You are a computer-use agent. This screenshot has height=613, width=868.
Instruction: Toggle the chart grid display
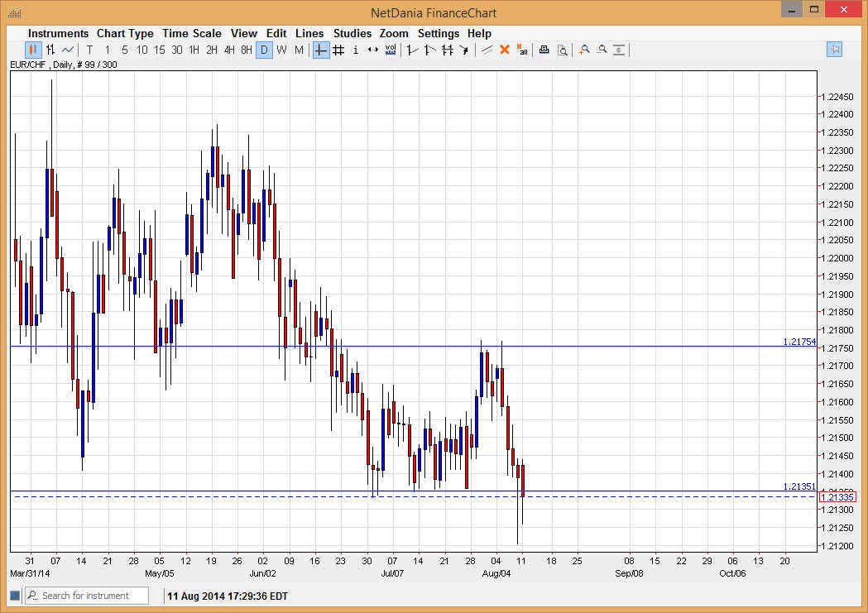[338, 50]
